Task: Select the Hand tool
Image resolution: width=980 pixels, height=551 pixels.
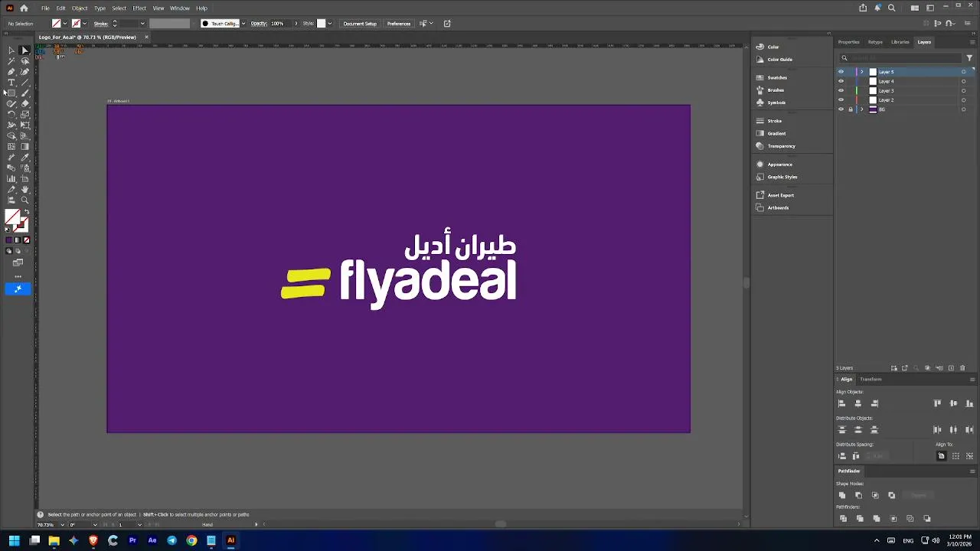Action: click(x=24, y=189)
